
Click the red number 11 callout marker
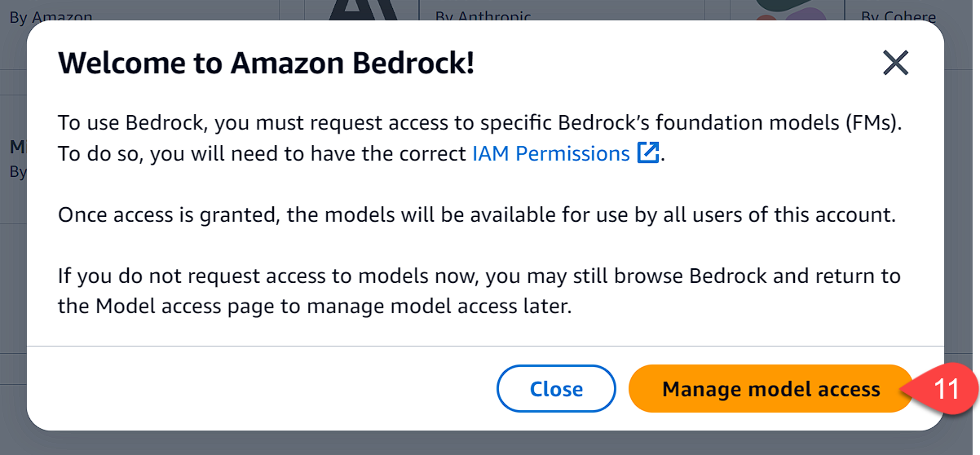[947, 389]
